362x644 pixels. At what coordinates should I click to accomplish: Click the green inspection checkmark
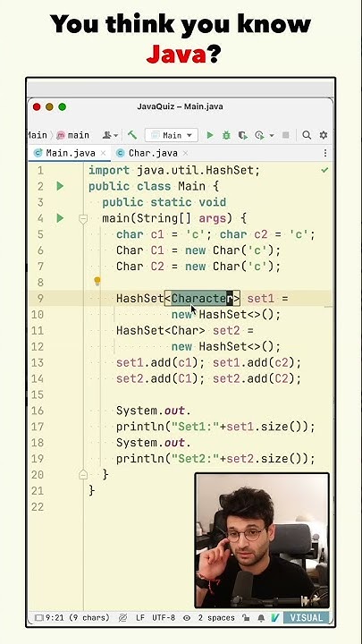click(324, 170)
